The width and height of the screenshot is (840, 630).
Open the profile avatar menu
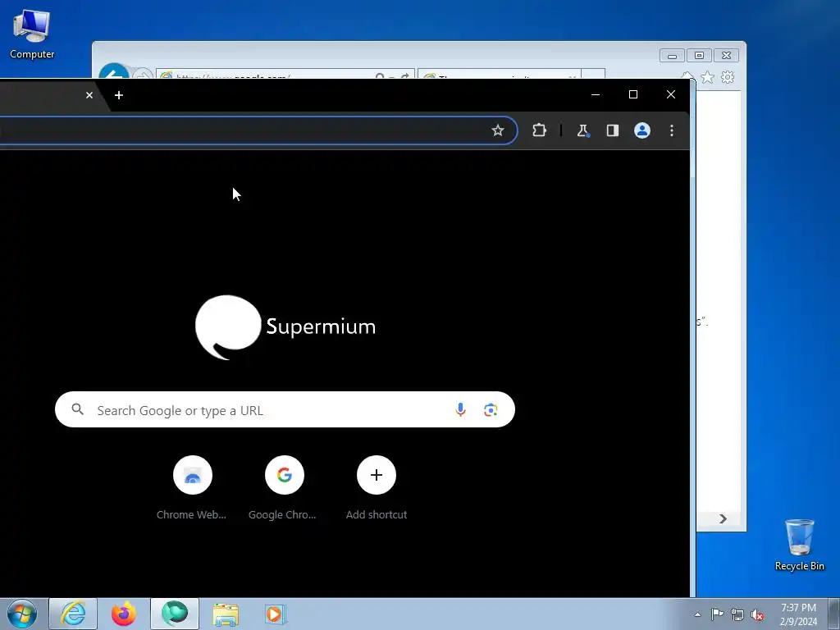point(642,130)
